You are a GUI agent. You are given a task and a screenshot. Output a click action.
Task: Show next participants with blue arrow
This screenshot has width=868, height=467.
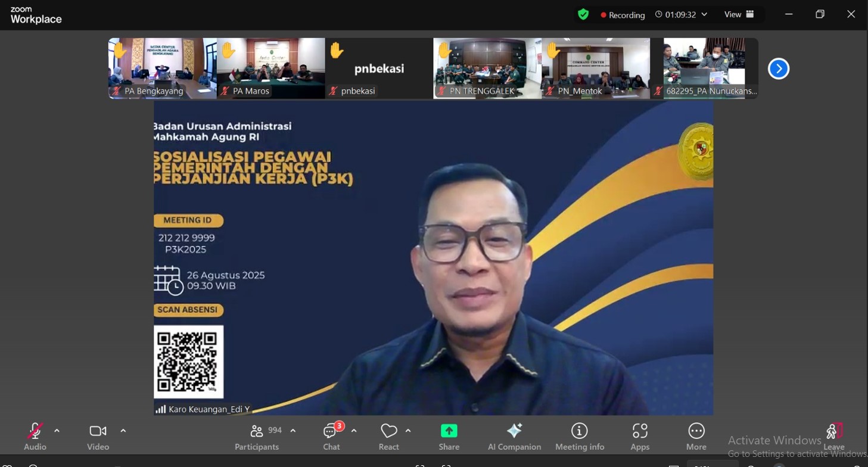(778, 69)
